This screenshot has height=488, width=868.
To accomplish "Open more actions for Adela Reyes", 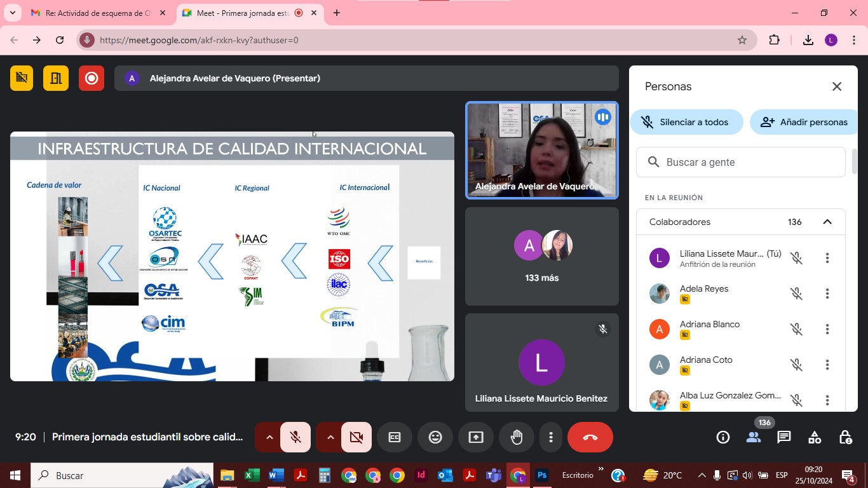I will click(827, 294).
